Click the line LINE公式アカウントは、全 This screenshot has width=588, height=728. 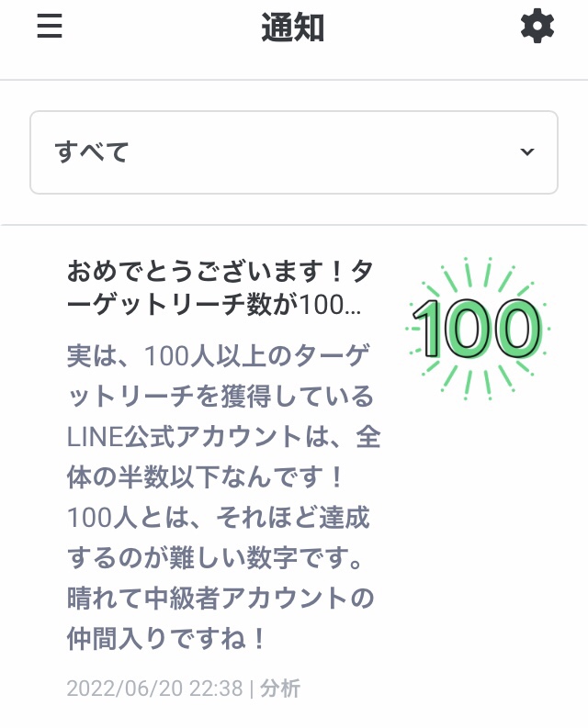pyautogui.click(x=223, y=437)
